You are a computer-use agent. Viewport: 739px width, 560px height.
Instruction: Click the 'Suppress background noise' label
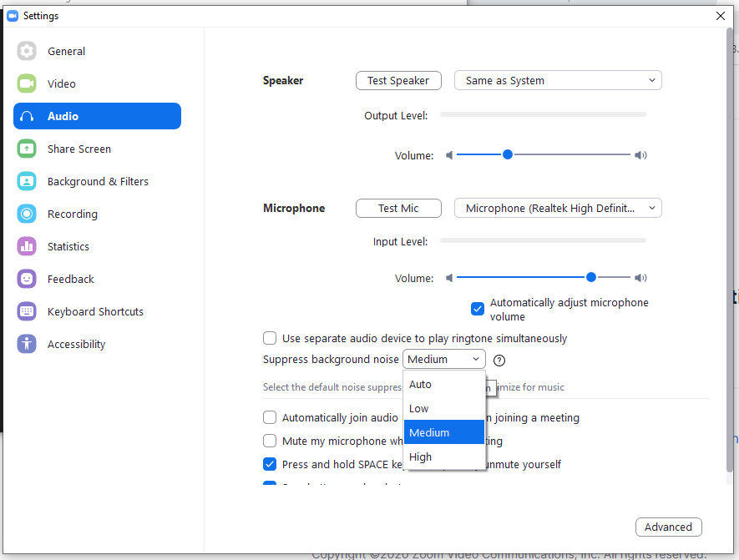331,360
